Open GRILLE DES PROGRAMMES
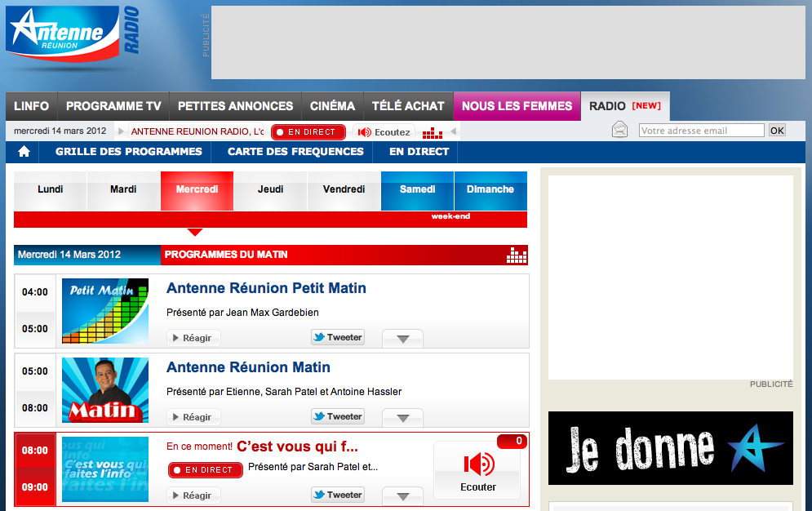Image resolution: width=812 pixels, height=511 pixels. point(129,152)
